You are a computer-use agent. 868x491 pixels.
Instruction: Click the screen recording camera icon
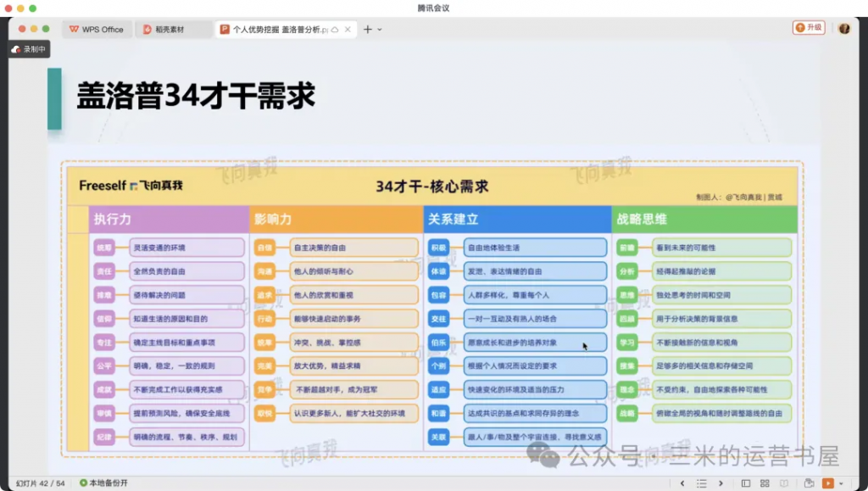click(810, 483)
